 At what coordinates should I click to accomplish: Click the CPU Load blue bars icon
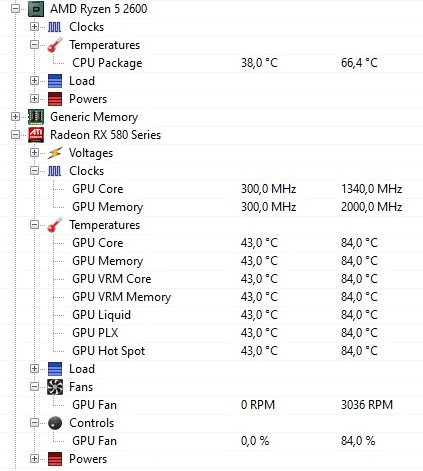click(55, 81)
